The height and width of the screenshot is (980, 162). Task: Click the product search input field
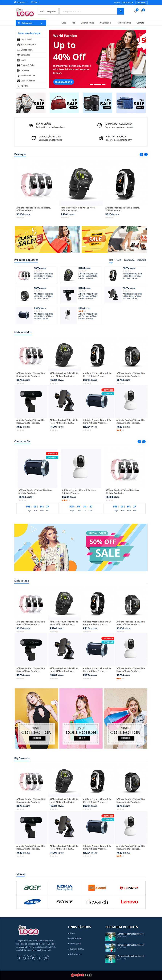point(88,11)
